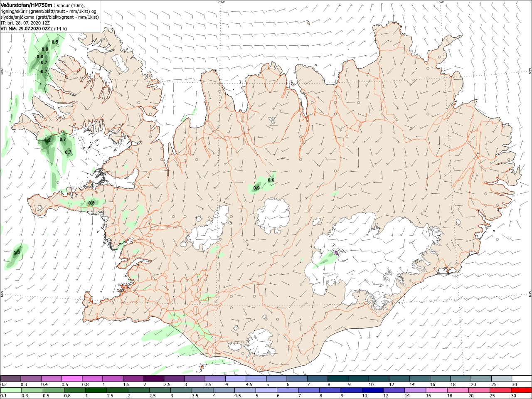Click the light lavender swatch at 5, rain legend
Screen dimensions: 532x399
[266, 390]
